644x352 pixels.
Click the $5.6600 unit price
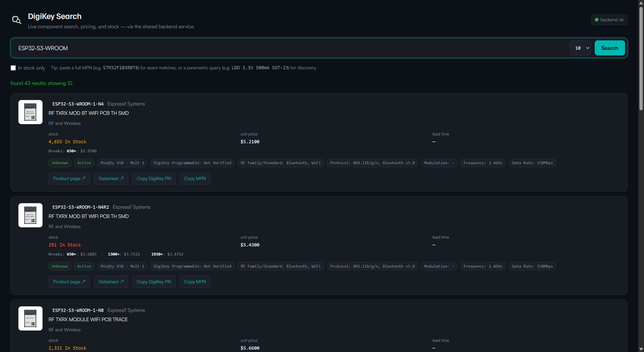tap(250, 348)
